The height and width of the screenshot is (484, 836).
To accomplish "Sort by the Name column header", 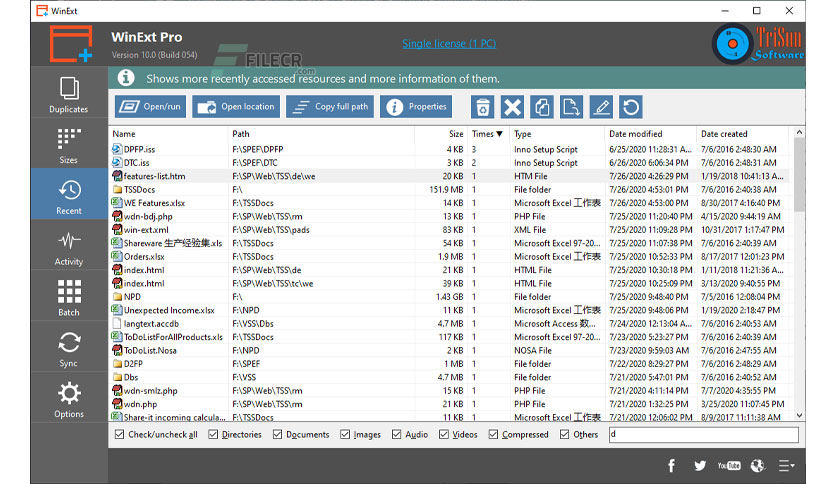I will point(168,134).
